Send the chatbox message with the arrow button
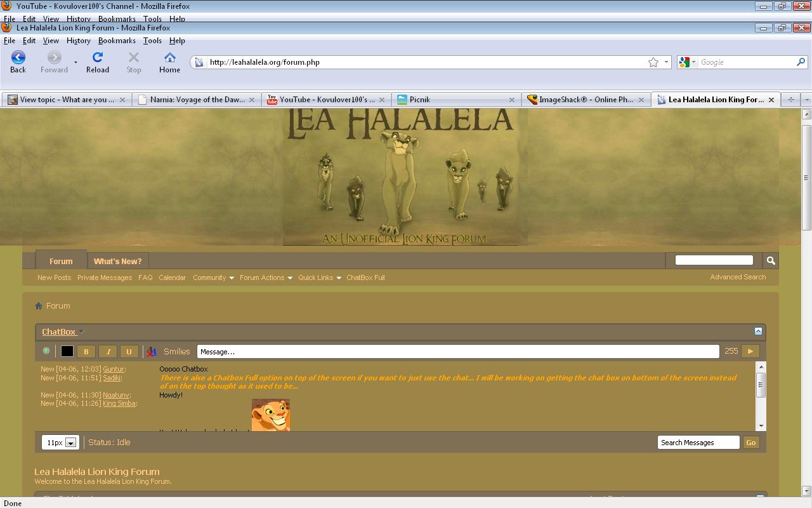Viewport: 812px width, 508px height. [750, 351]
